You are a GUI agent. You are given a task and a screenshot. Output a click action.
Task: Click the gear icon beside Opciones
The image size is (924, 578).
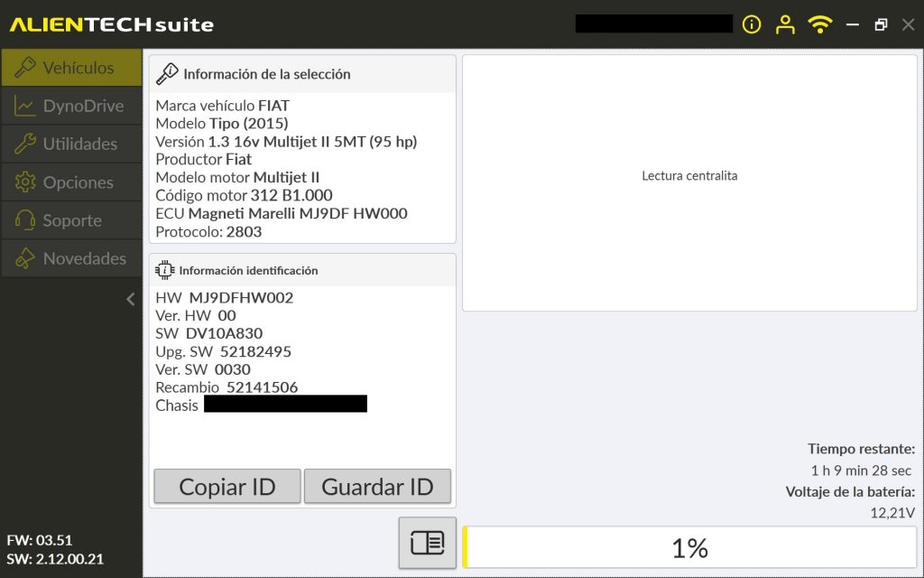click(24, 182)
